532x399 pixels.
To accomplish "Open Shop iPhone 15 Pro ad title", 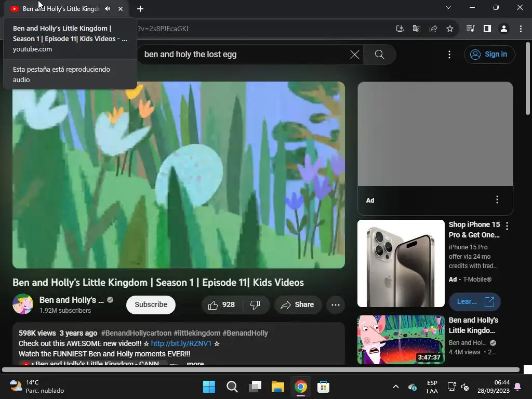I will pos(474,230).
